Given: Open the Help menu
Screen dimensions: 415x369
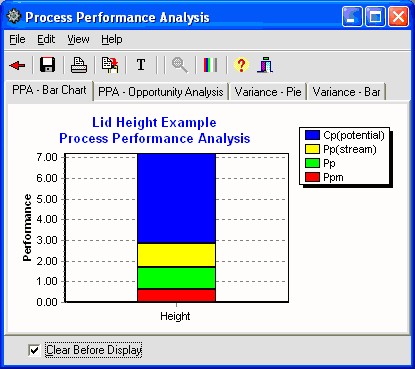Looking at the screenshot, I should point(112,39).
